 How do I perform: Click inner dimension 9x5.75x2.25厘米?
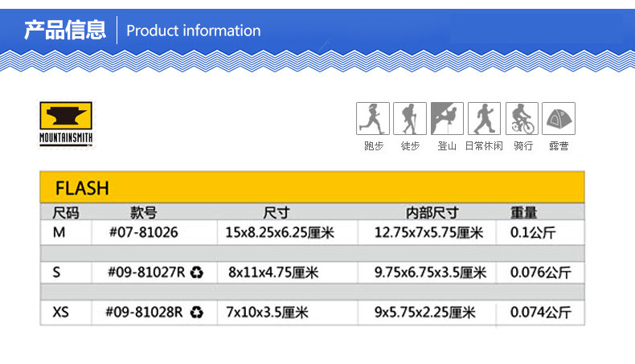(425, 313)
